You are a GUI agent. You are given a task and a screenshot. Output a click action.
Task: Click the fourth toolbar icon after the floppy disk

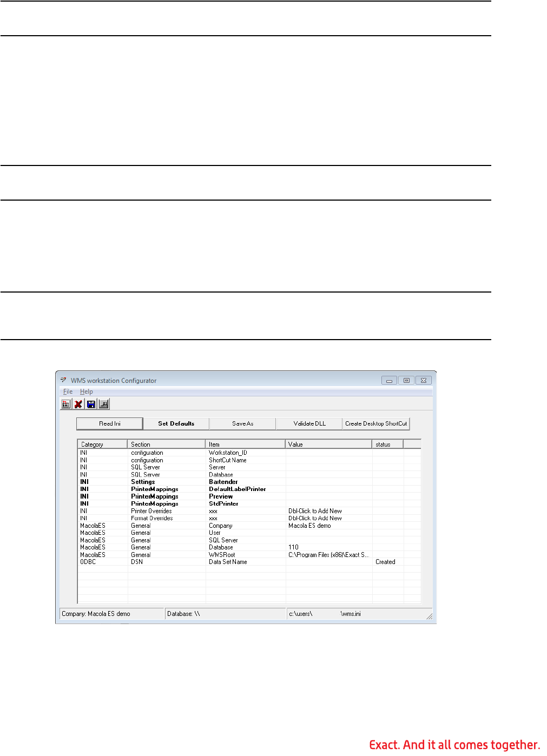tap(104, 404)
